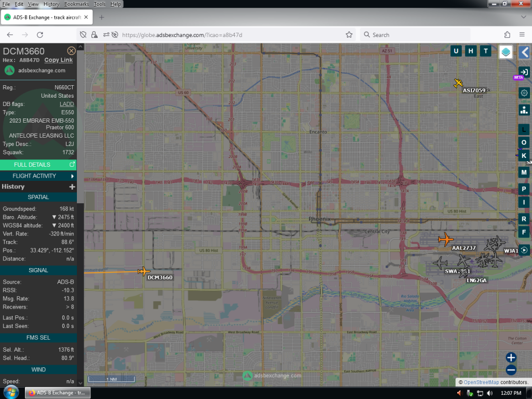Open the map settings gear icon
532x399 pixels.
(524, 92)
